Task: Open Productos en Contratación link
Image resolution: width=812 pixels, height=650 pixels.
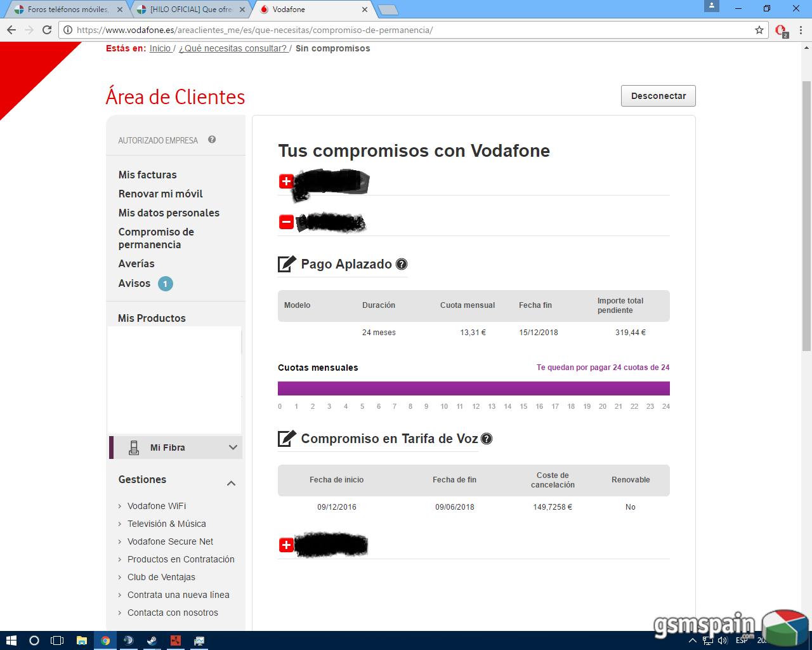Action: pos(181,559)
